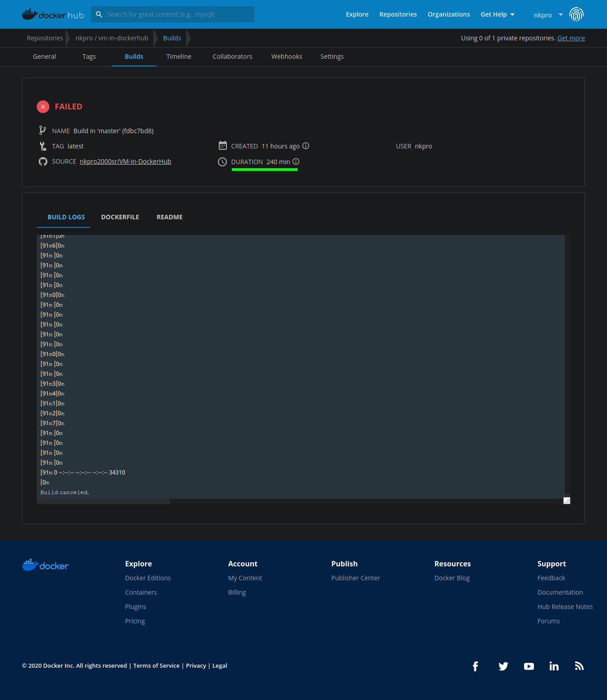Open Hub Release Notes footer link

point(565,607)
